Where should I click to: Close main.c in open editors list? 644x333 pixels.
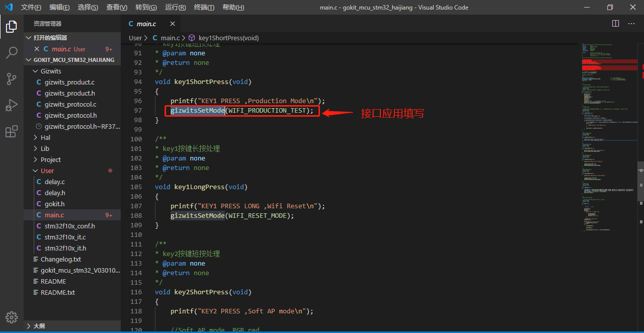coord(37,49)
